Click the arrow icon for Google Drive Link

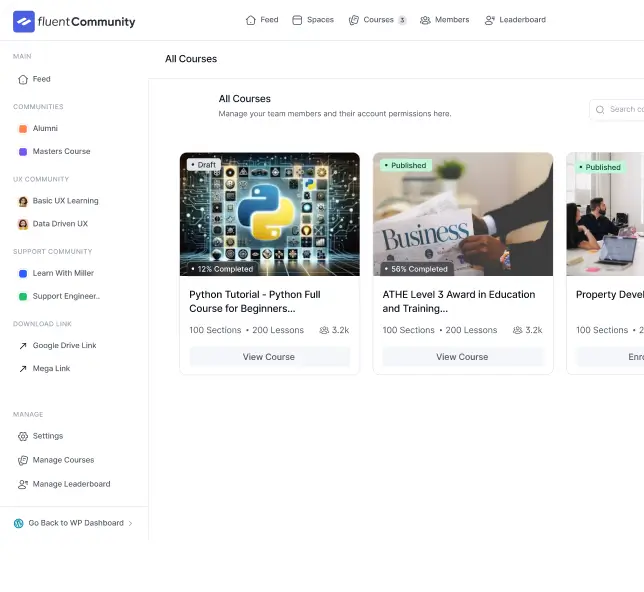[23, 346]
